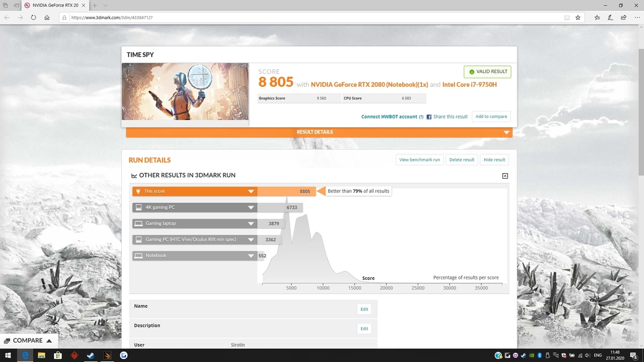The width and height of the screenshot is (644, 362).
Task: Click the taskbar clock showing 11:48
Action: [x=614, y=355]
